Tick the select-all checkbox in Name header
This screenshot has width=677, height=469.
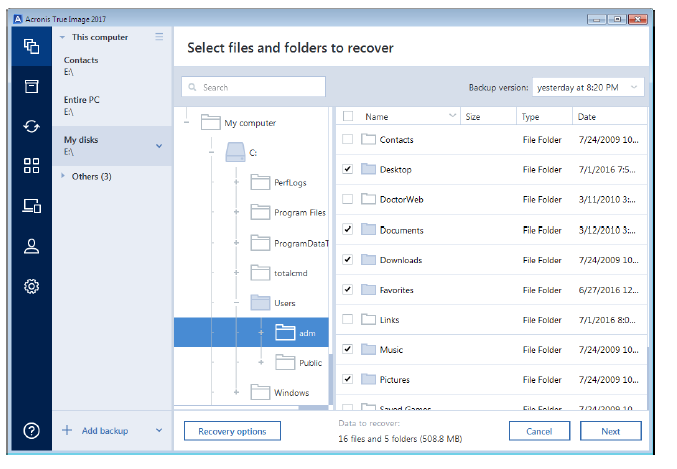pos(348,116)
